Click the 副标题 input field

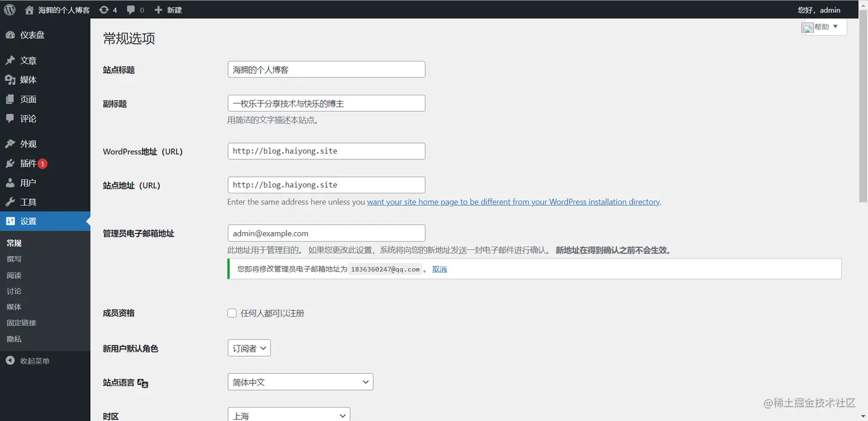pyautogui.click(x=327, y=103)
